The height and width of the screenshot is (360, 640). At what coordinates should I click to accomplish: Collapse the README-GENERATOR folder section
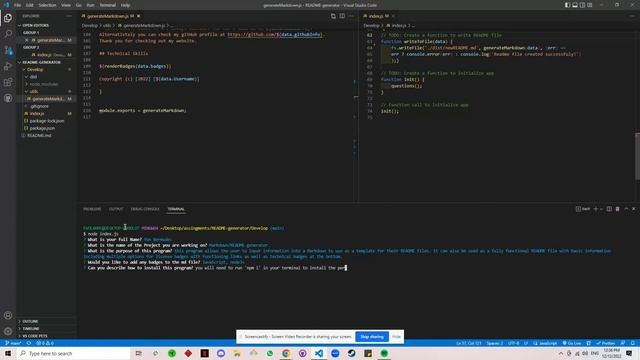41,62
